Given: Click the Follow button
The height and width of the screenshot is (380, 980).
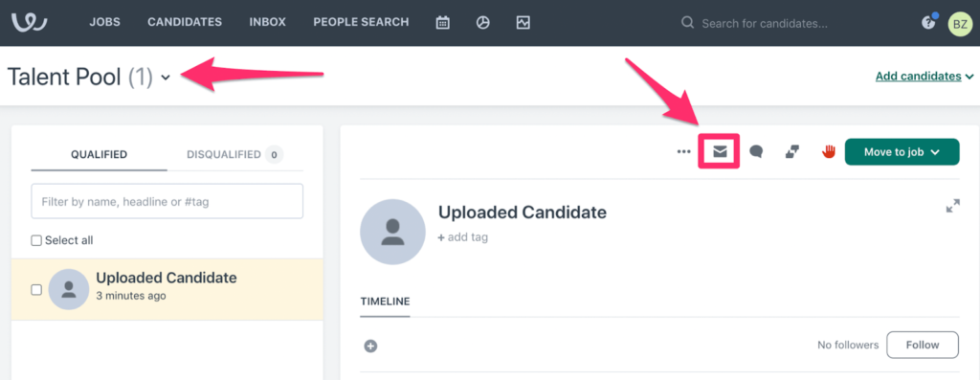Looking at the screenshot, I should 923,345.
